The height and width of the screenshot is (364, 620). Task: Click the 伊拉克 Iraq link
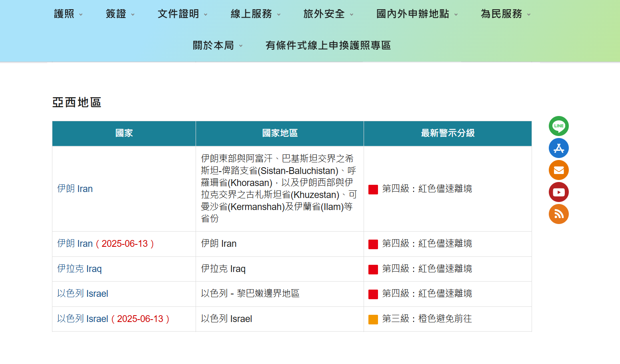(x=79, y=269)
